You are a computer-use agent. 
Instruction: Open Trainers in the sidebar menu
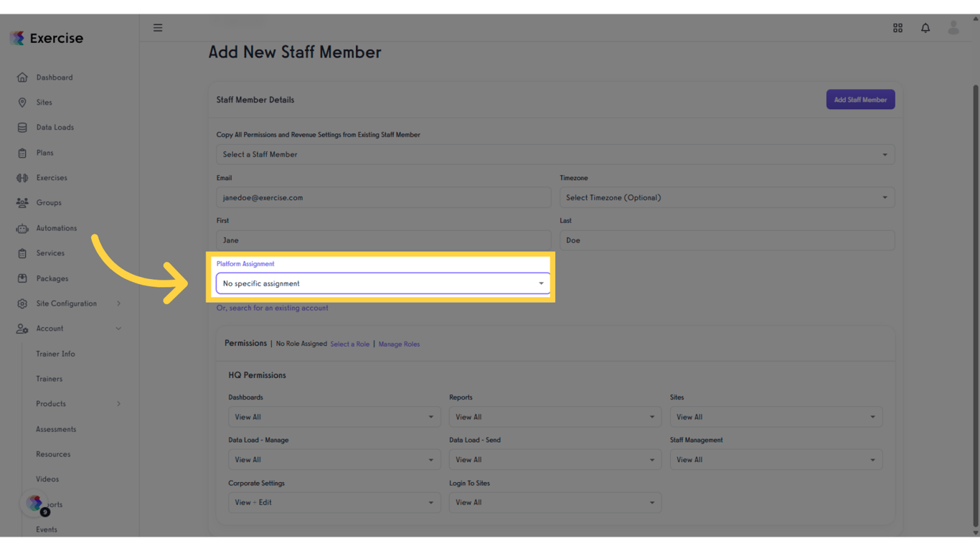[x=49, y=379]
